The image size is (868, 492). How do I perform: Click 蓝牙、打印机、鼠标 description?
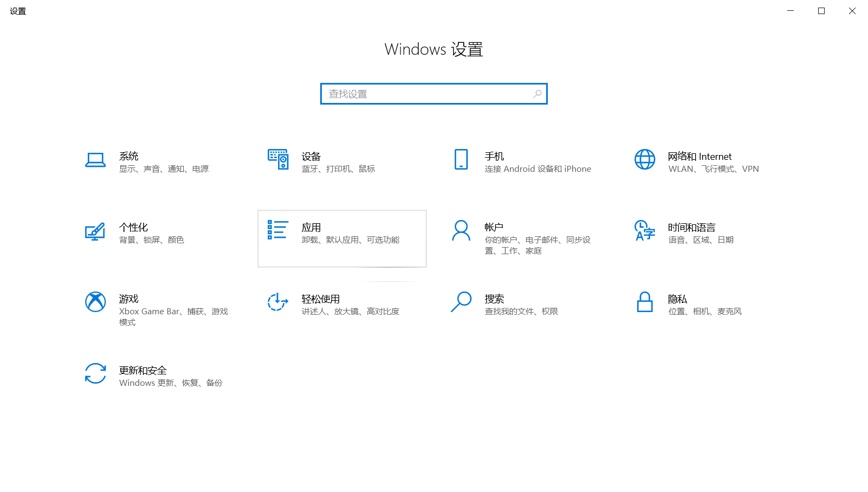pos(339,169)
